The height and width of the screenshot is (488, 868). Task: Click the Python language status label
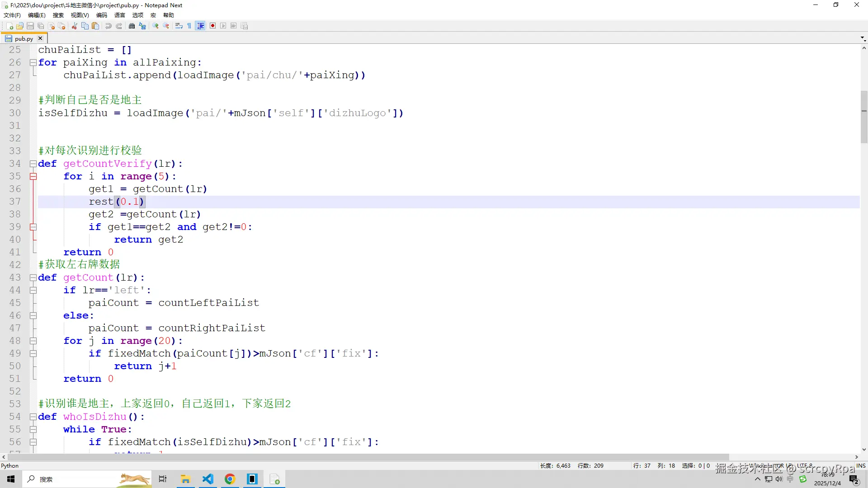[x=10, y=465]
